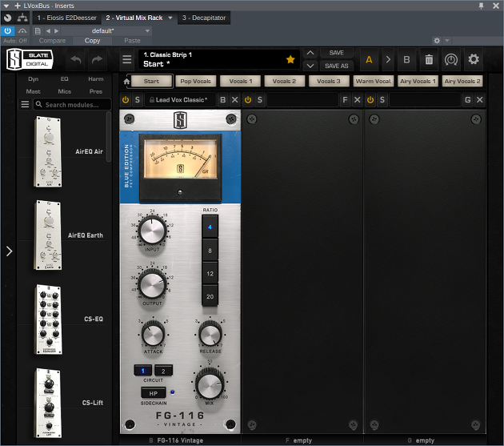The width and height of the screenshot is (504, 446).
Task: Open Slate settings gear
Action: tap(473, 59)
